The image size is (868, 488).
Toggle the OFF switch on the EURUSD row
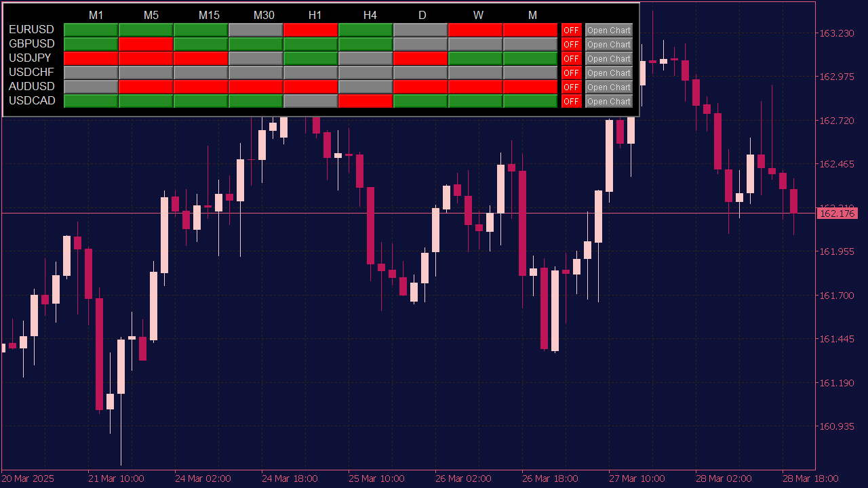point(571,29)
